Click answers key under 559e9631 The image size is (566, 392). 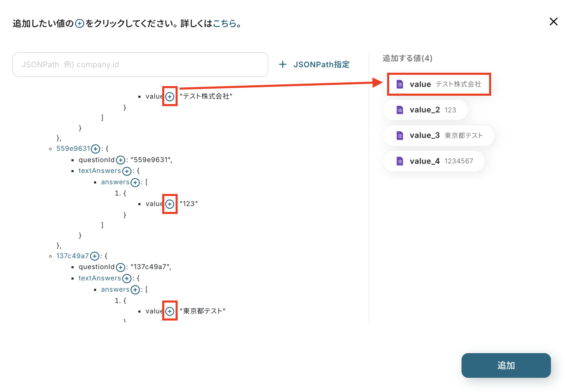click(x=115, y=182)
